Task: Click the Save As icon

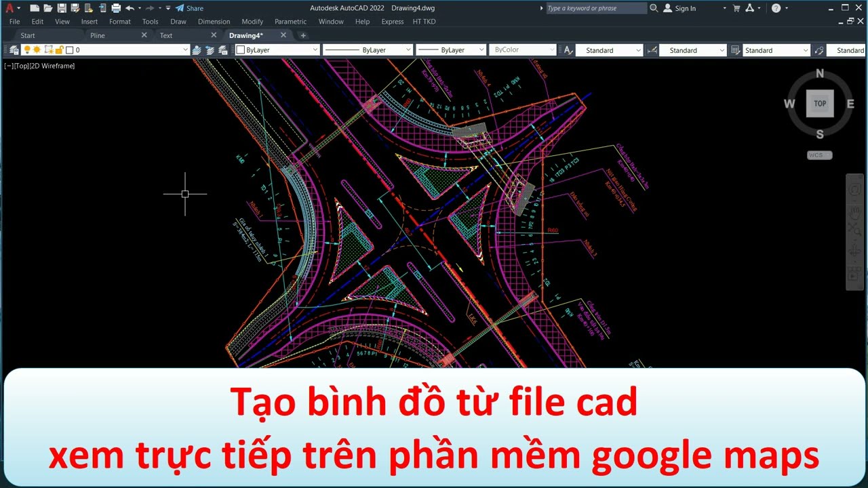Action: [x=75, y=8]
